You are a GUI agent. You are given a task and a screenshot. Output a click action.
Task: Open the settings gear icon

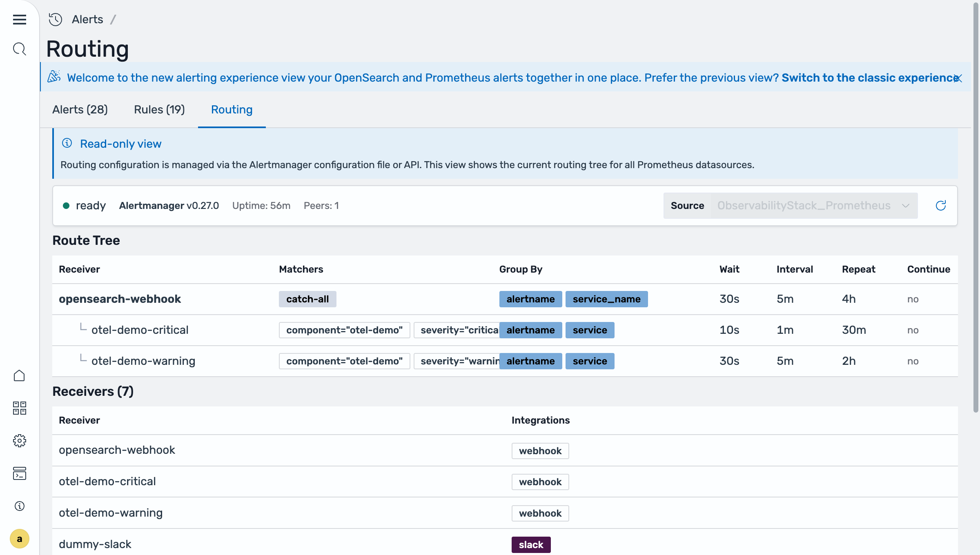pos(19,441)
